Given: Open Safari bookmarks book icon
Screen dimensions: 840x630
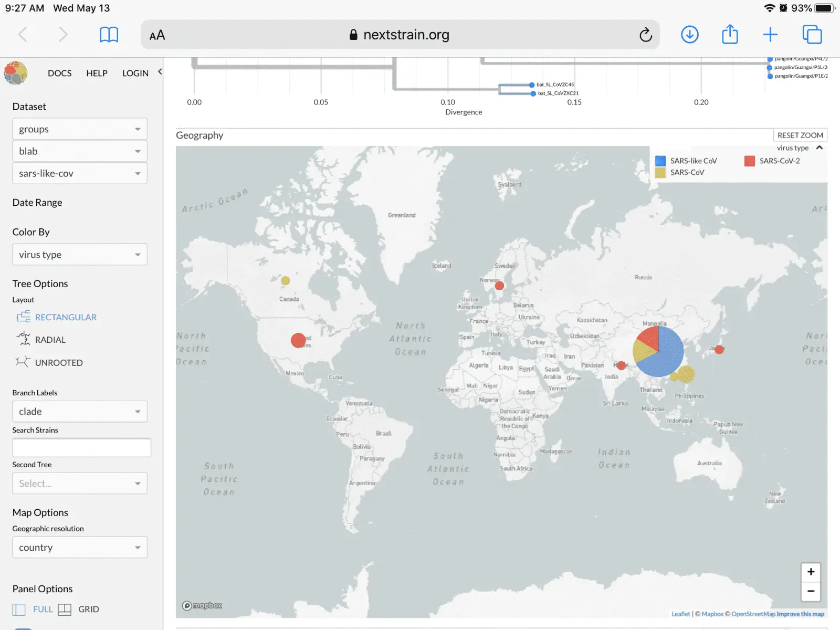Looking at the screenshot, I should pyautogui.click(x=109, y=35).
